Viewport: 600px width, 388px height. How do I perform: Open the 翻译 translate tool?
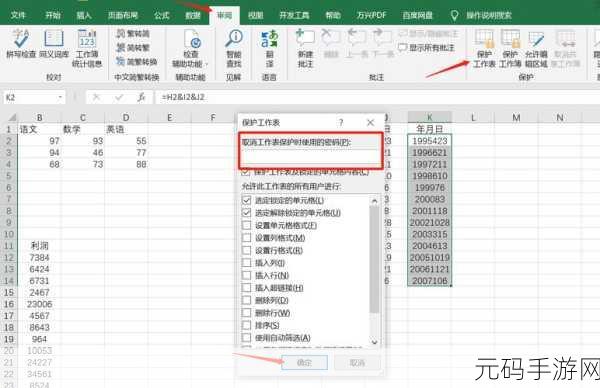coord(269,48)
